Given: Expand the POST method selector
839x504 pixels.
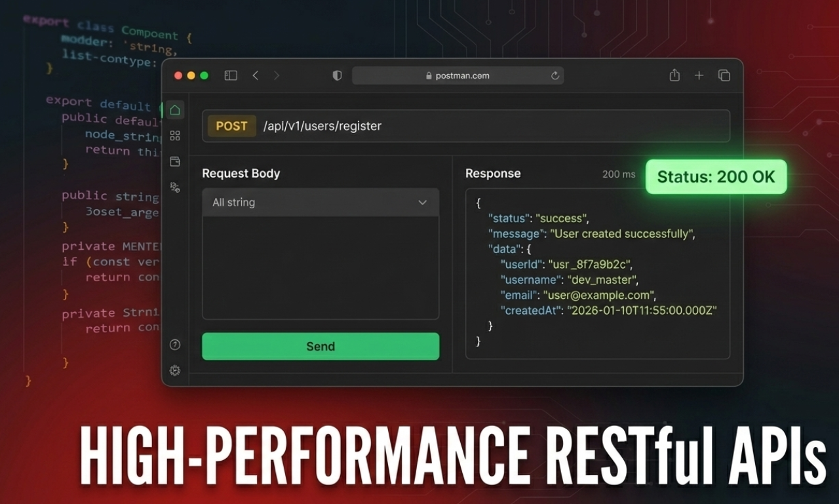Looking at the screenshot, I should pyautogui.click(x=231, y=126).
